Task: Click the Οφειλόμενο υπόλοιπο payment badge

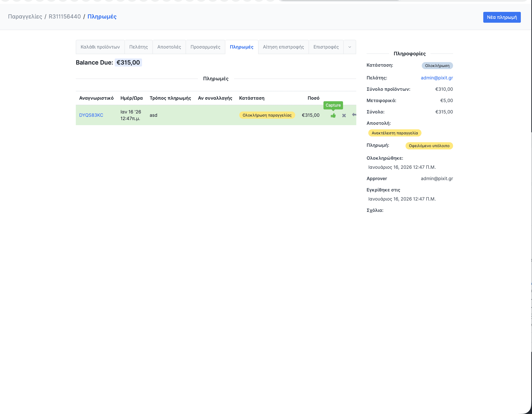Action: pyautogui.click(x=429, y=146)
